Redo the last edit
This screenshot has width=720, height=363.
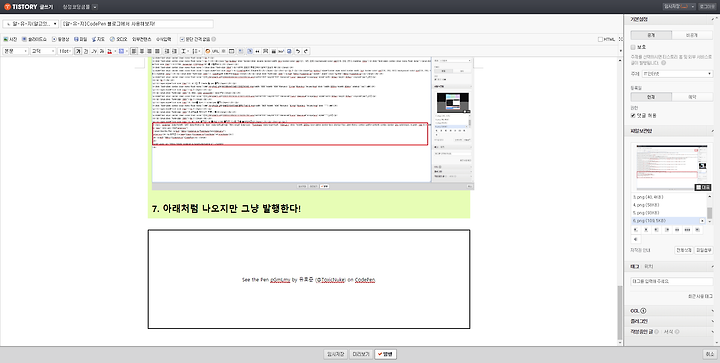tap(306, 51)
